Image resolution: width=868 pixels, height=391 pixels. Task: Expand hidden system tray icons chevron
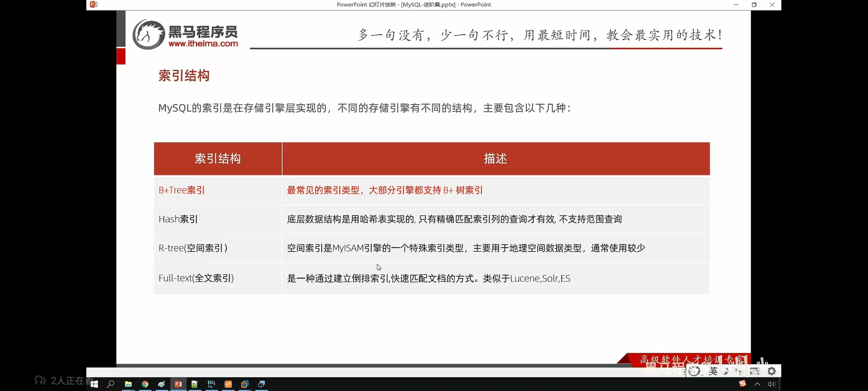pos(757,384)
